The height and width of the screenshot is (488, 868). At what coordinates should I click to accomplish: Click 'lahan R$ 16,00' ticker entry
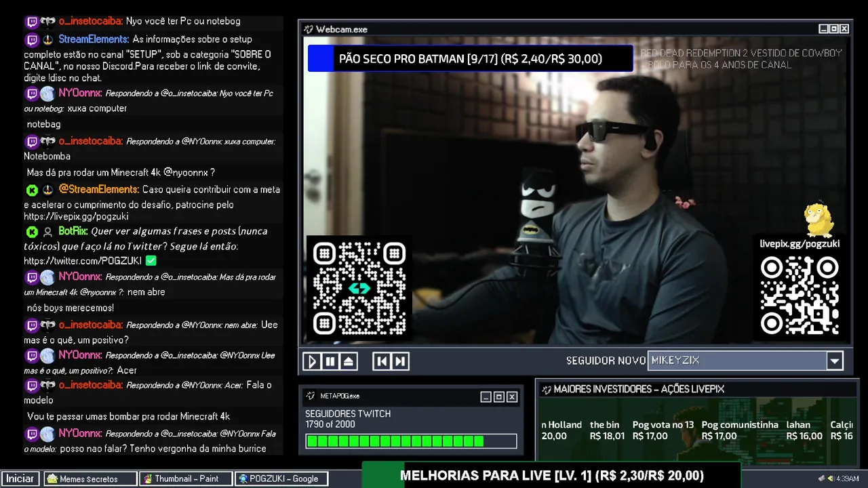click(x=804, y=430)
